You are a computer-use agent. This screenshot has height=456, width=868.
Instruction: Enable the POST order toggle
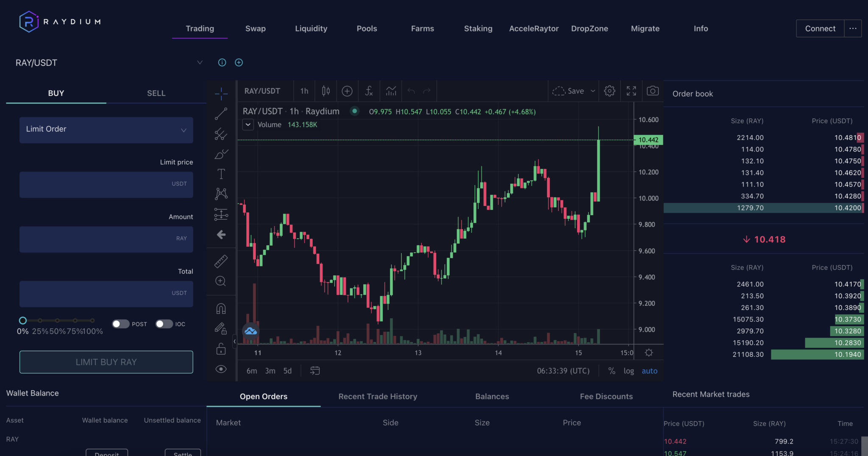(x=120, y=324)
